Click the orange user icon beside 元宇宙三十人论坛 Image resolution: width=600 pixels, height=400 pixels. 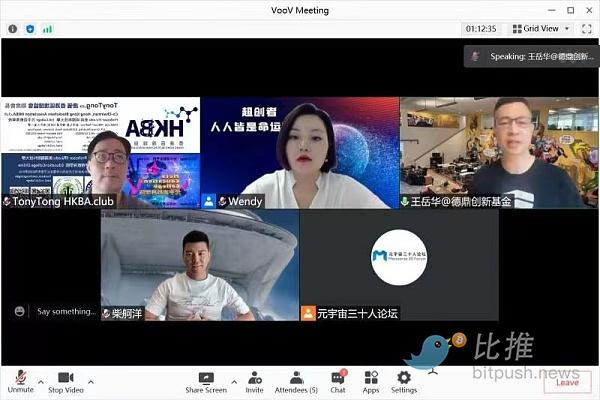pyautogui.click(x=308, y=313)
